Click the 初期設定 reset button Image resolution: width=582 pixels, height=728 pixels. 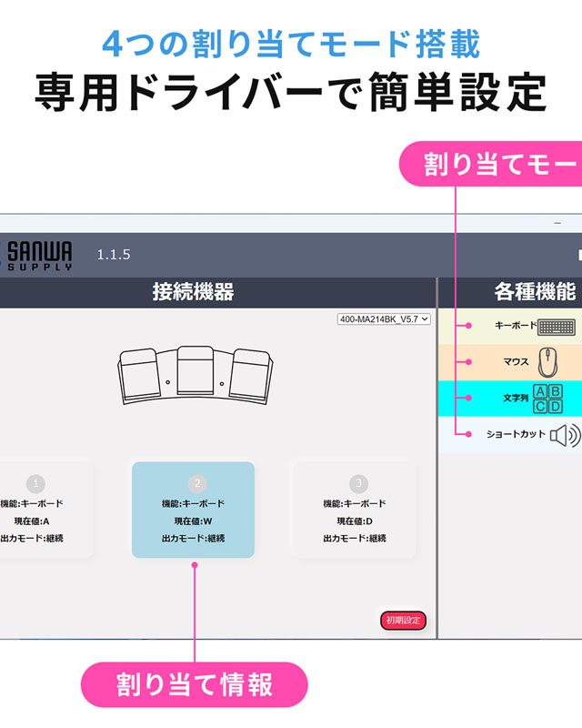[403, 620]
